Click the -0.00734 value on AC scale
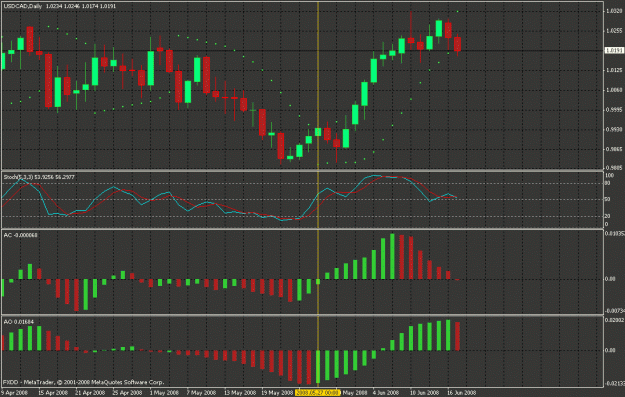The width and height of the screenshot is (625, 397). [x=615, y=311]
